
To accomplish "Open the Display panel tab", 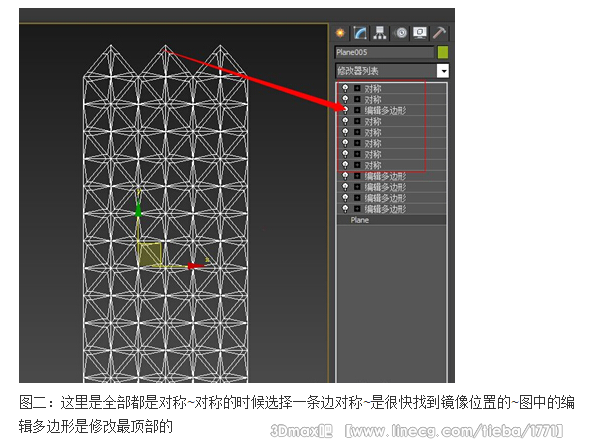I will point(420,33).
